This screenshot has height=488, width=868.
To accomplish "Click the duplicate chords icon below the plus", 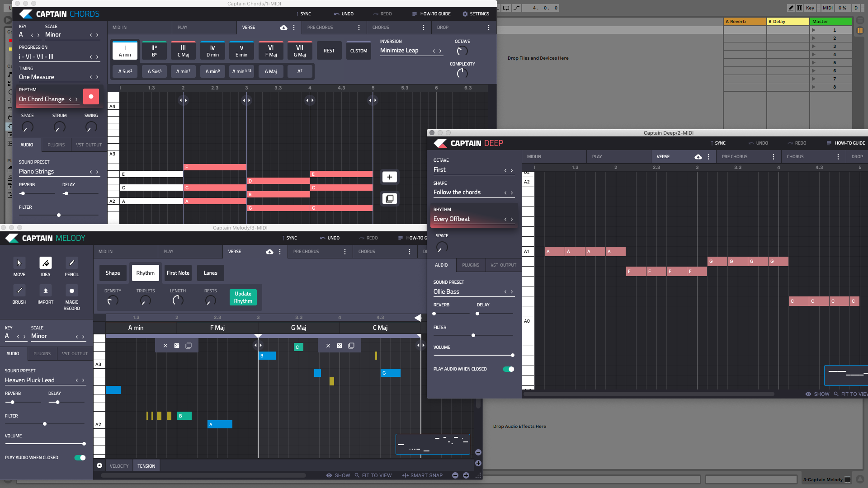I will (390, 199).
